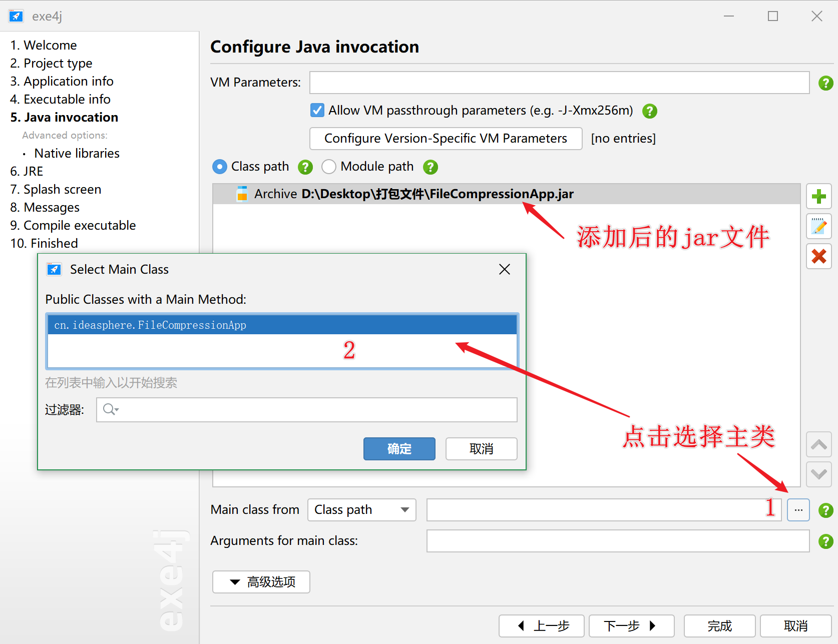The height and width of the screenshot is (644, 838).
Task: Open help icon next to Class path
Action: (x=305, y=167)
